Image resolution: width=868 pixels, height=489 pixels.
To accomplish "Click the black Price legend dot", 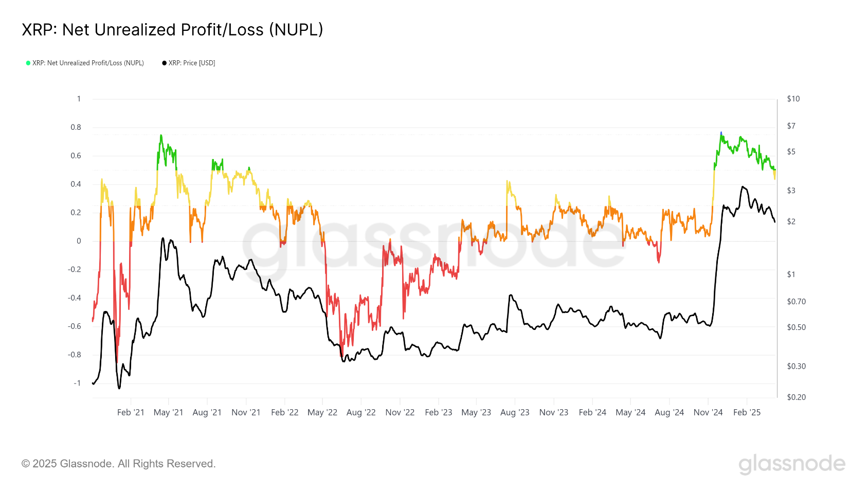I will (165, 63).
